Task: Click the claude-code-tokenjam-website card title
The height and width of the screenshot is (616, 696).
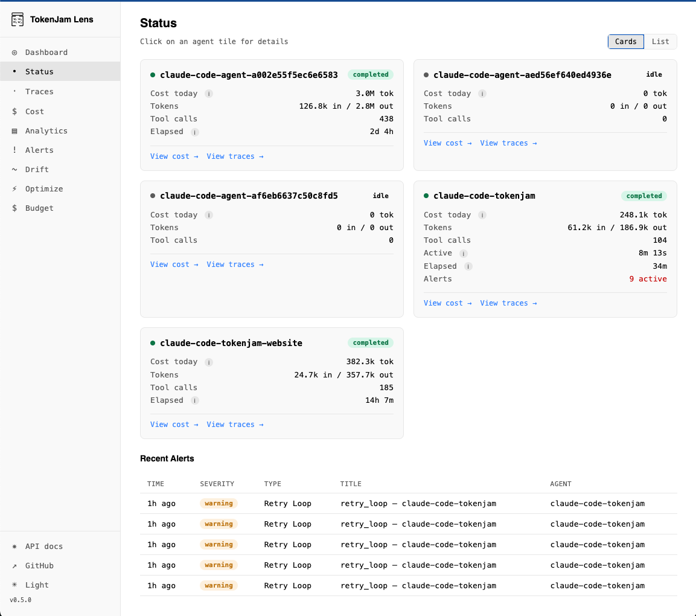Action: [x=231, y=343]
